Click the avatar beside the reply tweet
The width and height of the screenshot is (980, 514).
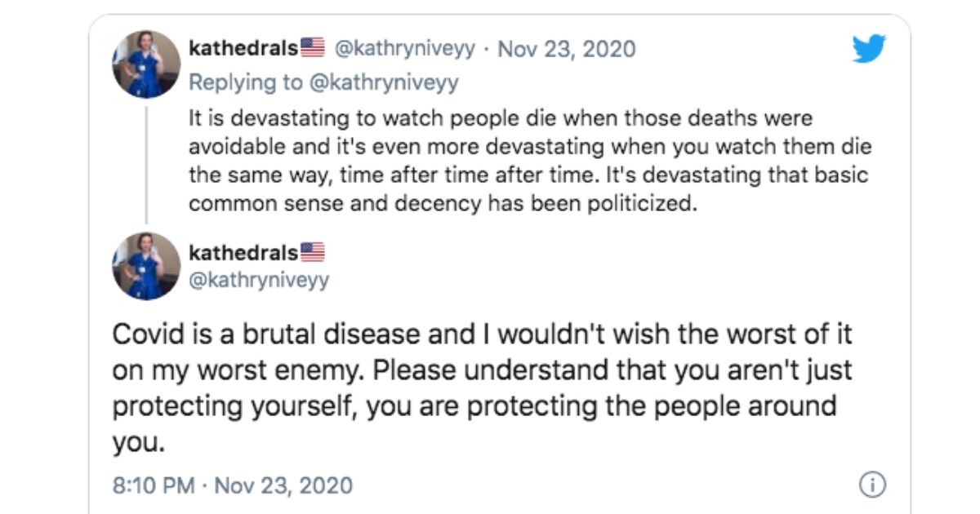click(x=146, y=64)
